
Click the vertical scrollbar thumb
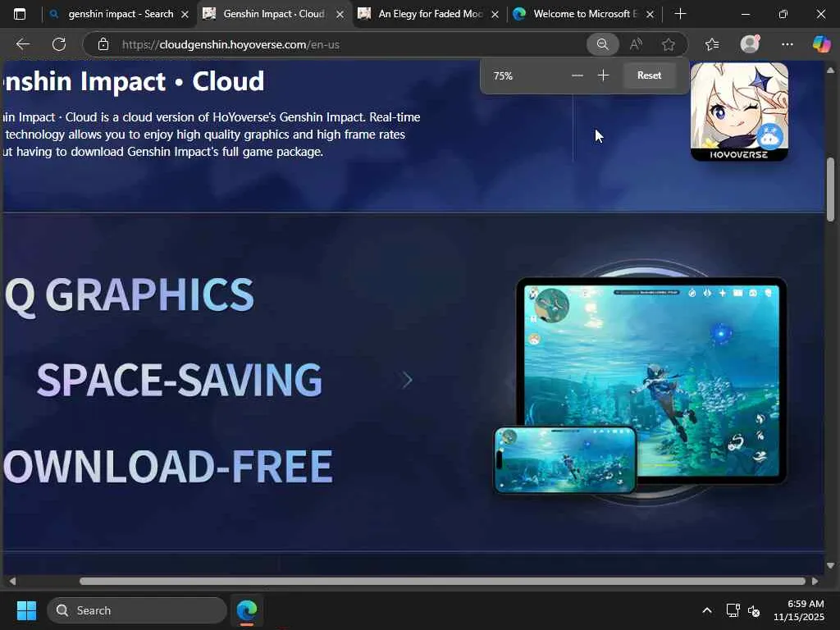(830, 189)
